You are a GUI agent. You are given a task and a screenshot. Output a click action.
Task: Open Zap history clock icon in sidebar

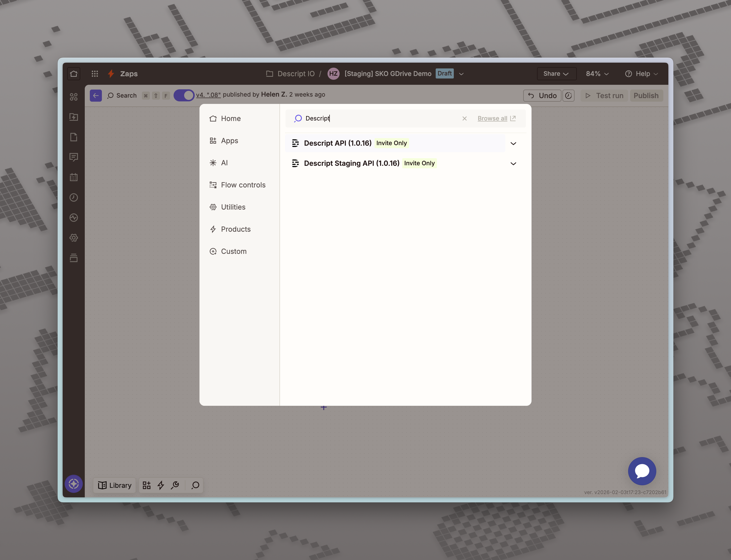(x=74, y=198)
